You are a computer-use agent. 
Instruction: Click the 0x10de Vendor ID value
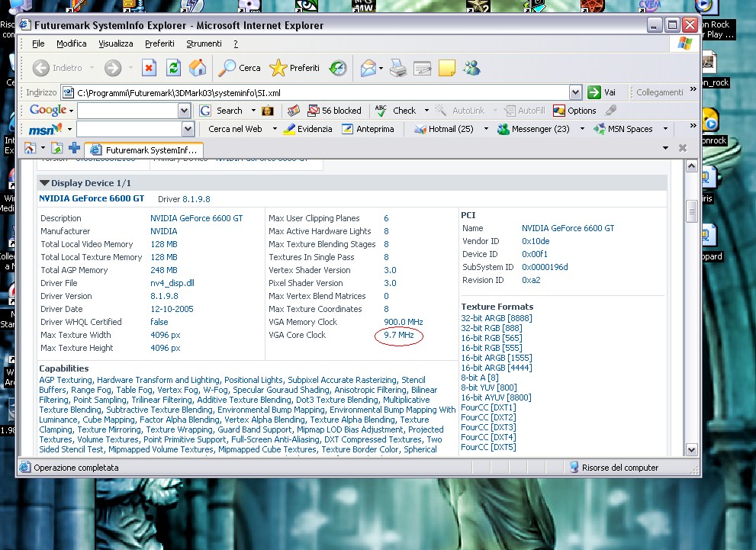536,241
